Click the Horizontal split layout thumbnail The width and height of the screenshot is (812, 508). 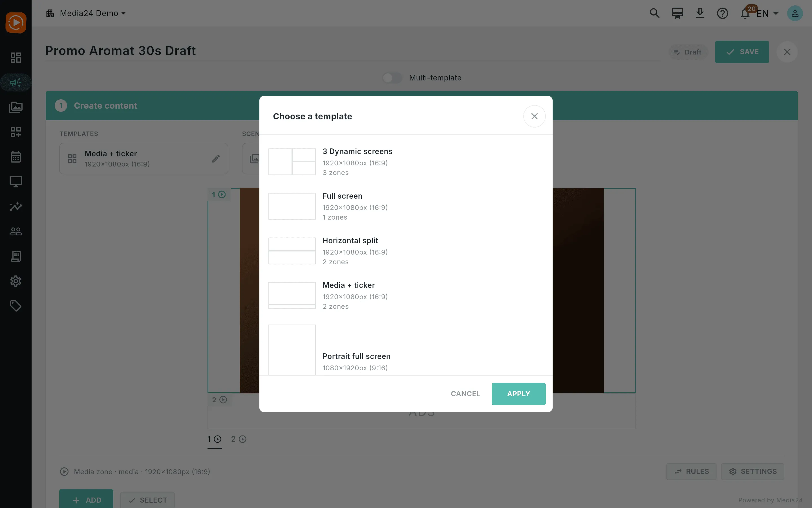point(292,251)
